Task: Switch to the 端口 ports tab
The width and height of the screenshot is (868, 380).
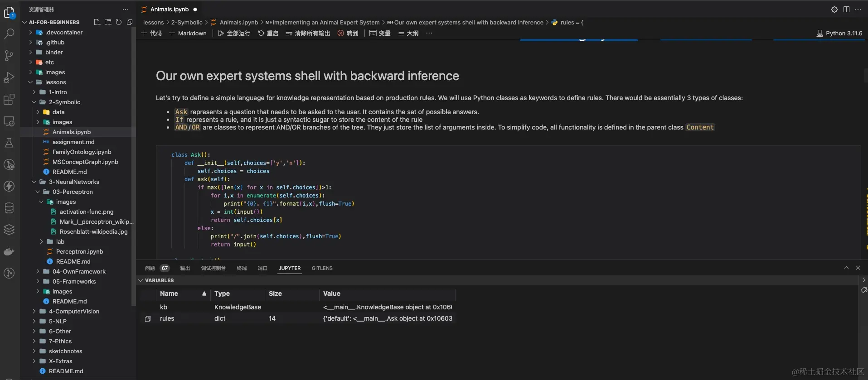Action: click(262, 268)
